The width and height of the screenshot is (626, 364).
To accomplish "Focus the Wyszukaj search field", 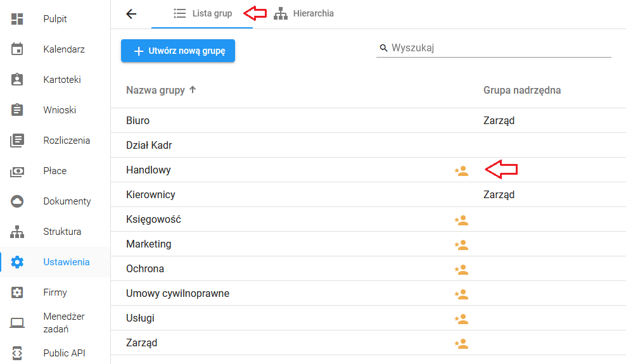I will pos(494,48).
